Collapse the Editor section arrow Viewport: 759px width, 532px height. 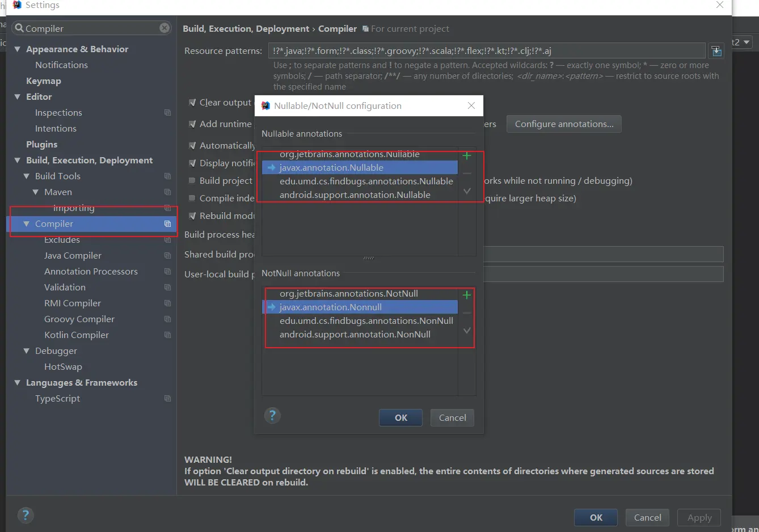(x=17, y=97)
